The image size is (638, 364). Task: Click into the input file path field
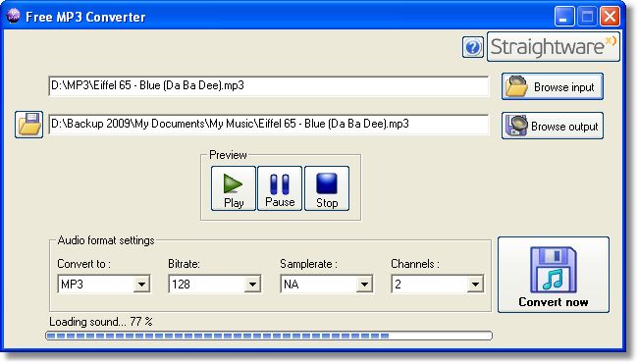[269, 85]
